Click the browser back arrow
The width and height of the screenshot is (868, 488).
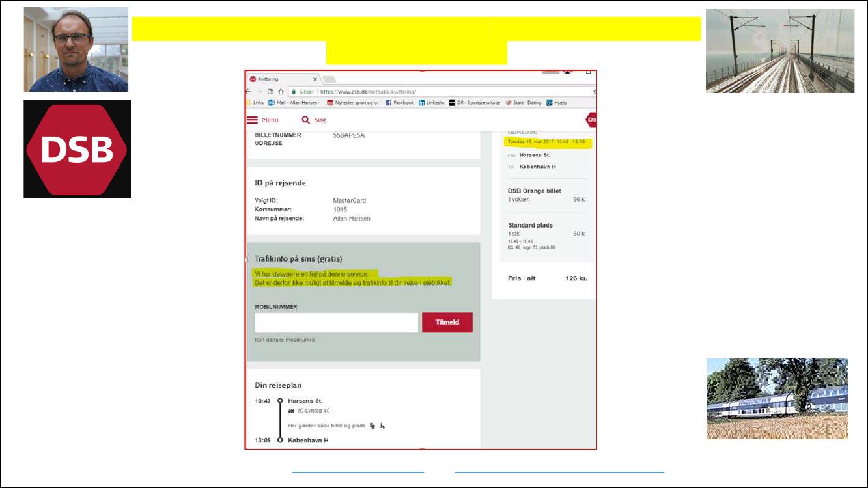pyautogui.click(x=247, y=92)
